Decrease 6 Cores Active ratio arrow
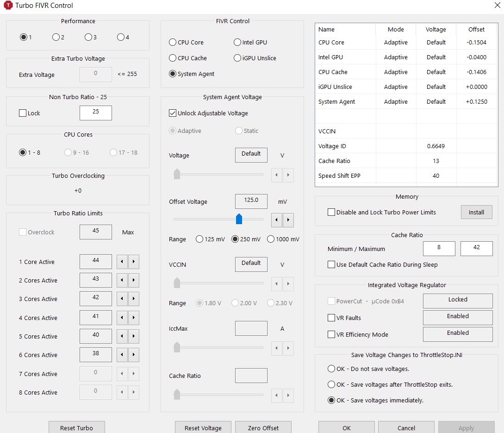 122,355
